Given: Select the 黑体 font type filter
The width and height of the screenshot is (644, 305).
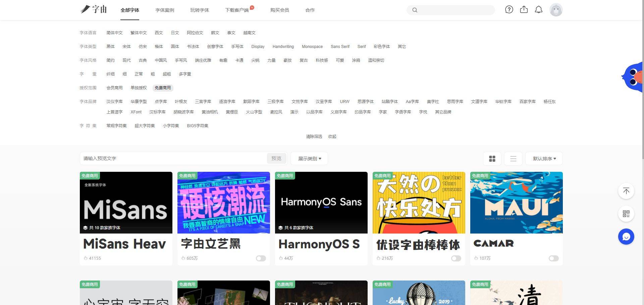Looking at the screenshot, I should click(x=110, y=47).
